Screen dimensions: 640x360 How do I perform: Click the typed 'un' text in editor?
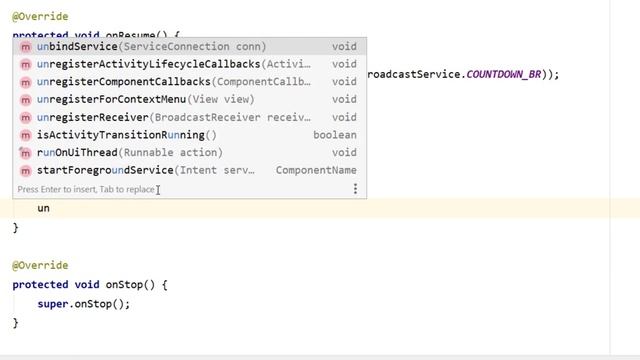(x=43, y=208)
